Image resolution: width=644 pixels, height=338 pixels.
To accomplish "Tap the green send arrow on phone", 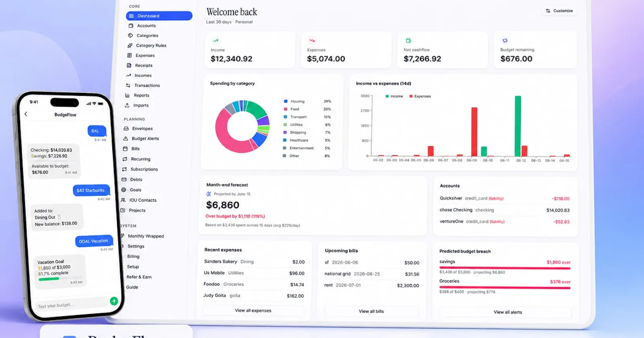I will (x=114, y=301).
